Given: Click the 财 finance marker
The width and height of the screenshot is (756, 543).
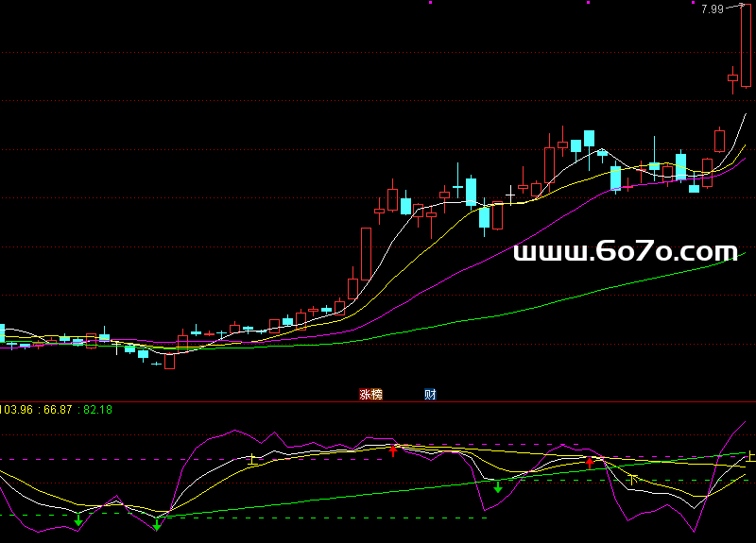Looking at the screenshot, I should 430,395.
